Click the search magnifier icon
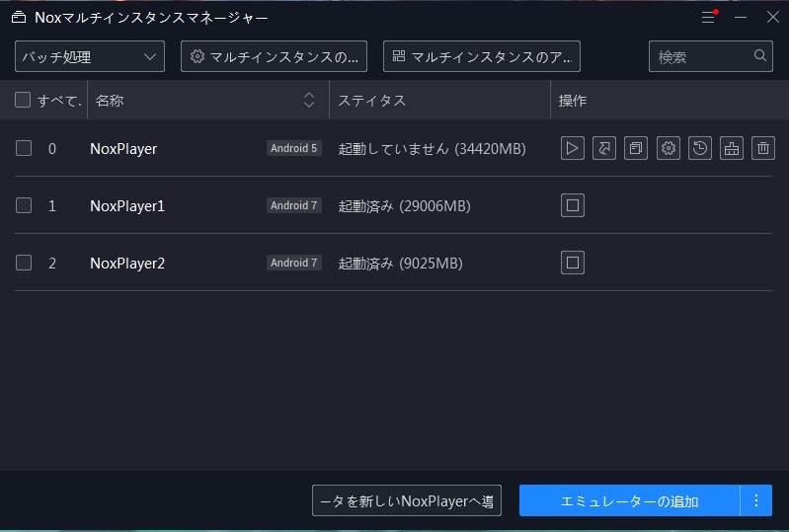Viewport: 789px width, 532px height. (x=759, y=56)
